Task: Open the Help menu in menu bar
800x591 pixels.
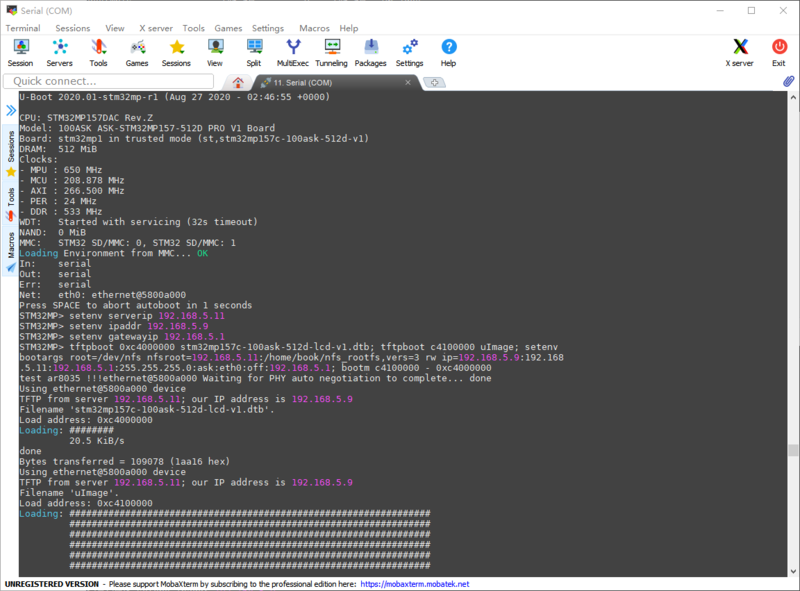Action: point(349,28)
